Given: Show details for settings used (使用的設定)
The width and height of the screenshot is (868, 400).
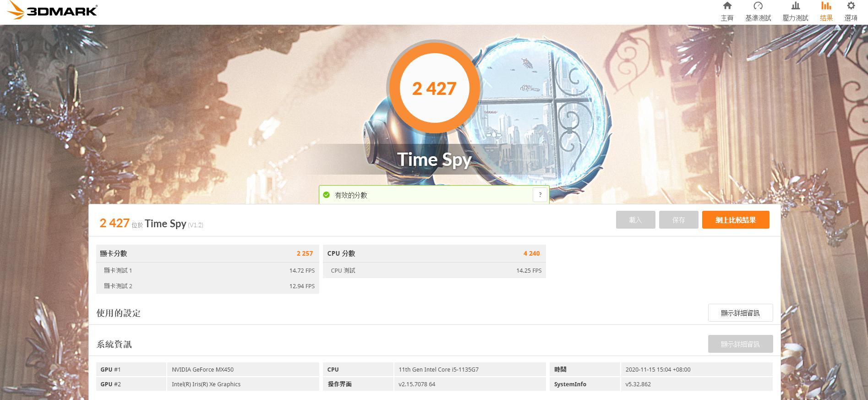Looking at the screenshot, I should coord(740,313).
